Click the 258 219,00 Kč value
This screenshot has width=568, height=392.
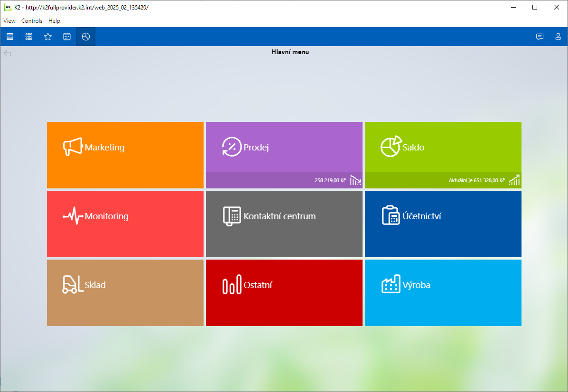click(x=330, y=180)
